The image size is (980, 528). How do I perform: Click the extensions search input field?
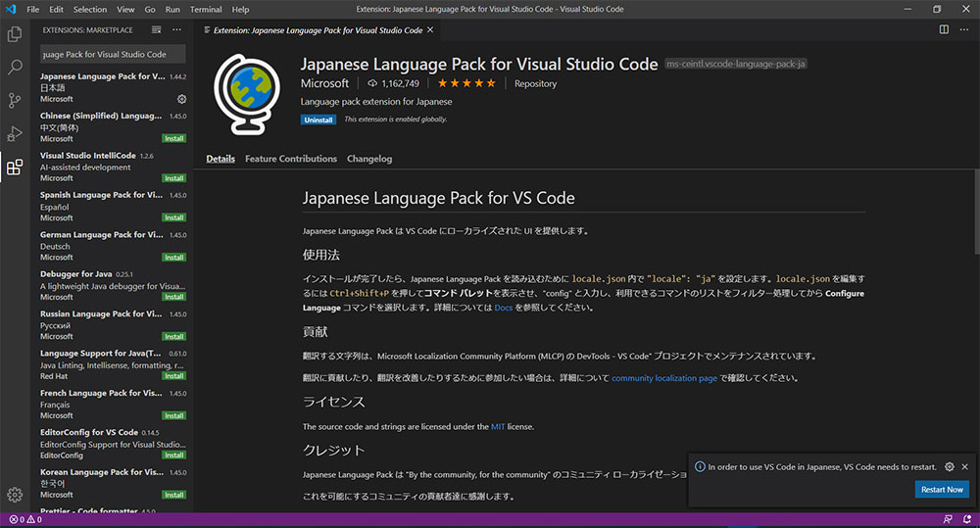112,54
